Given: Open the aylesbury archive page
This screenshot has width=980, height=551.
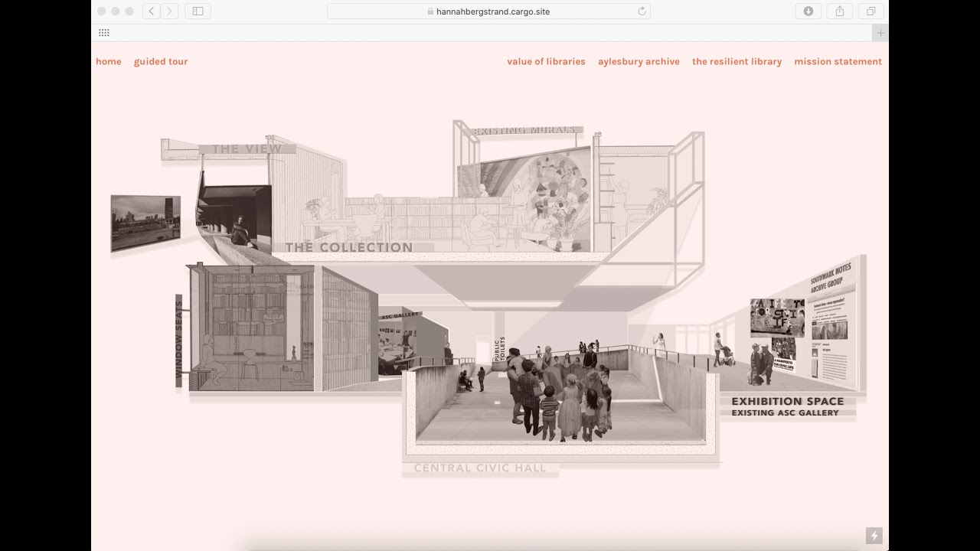Looking at the screenshot, I should tap(639, 61).
